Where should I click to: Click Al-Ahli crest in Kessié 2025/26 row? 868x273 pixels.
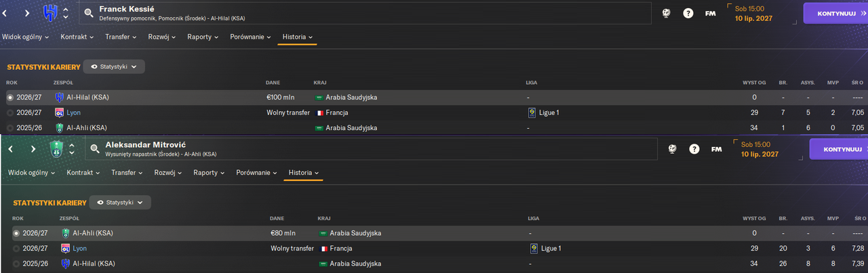point(60,127)
